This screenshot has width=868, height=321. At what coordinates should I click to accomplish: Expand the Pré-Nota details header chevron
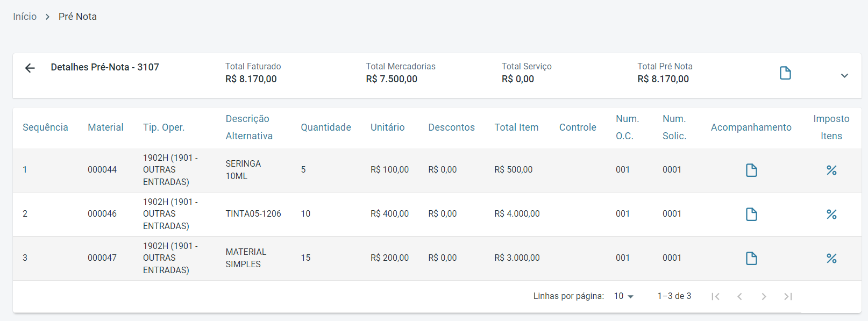[x=844, y=76]
